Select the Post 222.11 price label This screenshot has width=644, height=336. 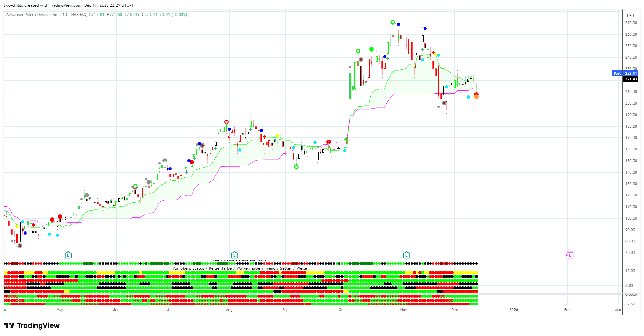coord(625,73)
